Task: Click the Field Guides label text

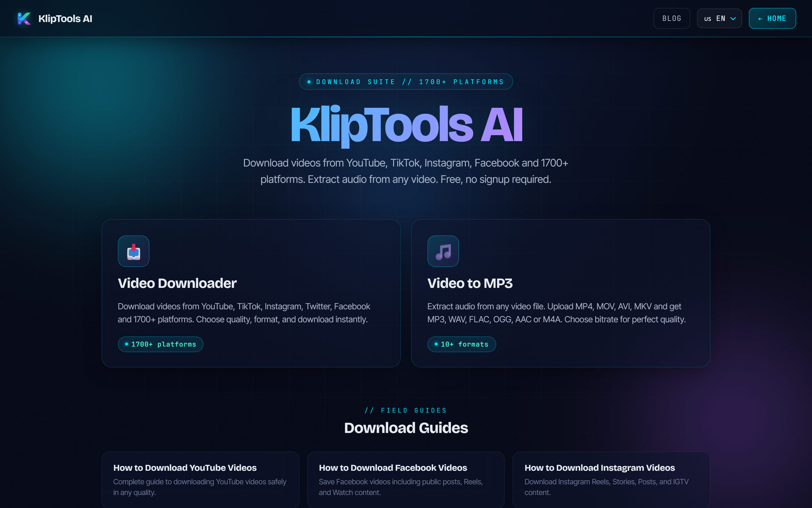Action: click(406, 411)
